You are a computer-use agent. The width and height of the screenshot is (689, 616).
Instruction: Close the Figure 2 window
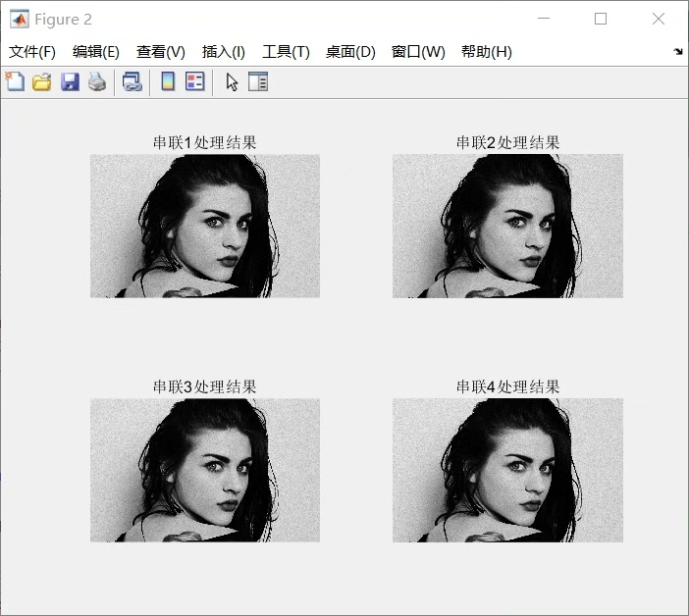[659, 19]
